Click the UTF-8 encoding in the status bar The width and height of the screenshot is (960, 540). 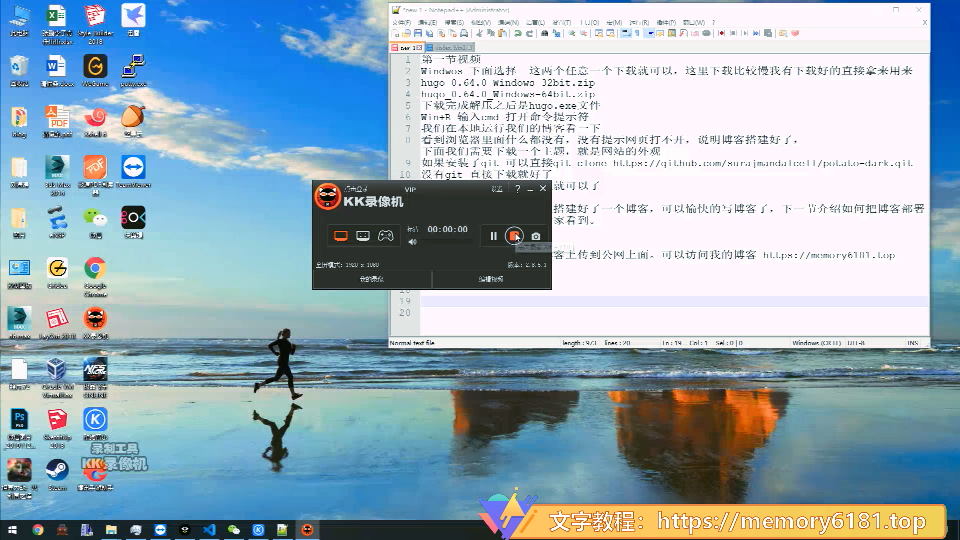tap(856, 343)
